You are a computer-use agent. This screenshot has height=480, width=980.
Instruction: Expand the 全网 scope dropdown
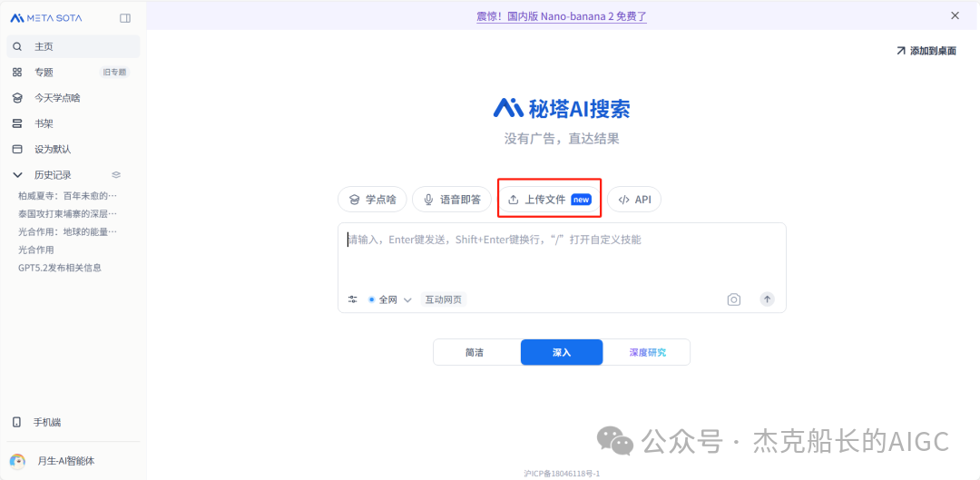390,299
